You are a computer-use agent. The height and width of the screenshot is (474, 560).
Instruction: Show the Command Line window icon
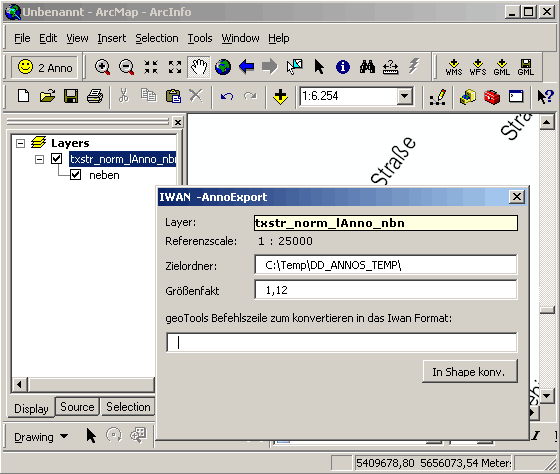click(x=516, y=96)
